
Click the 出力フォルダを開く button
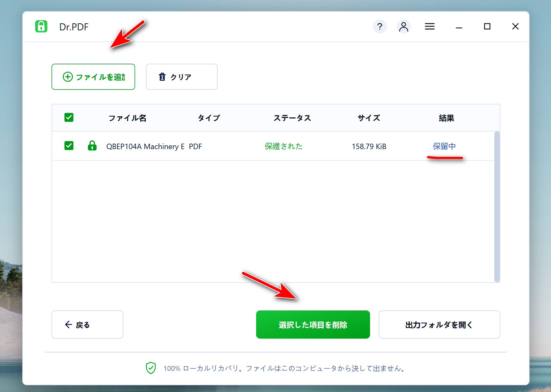[x=439, y=324]
